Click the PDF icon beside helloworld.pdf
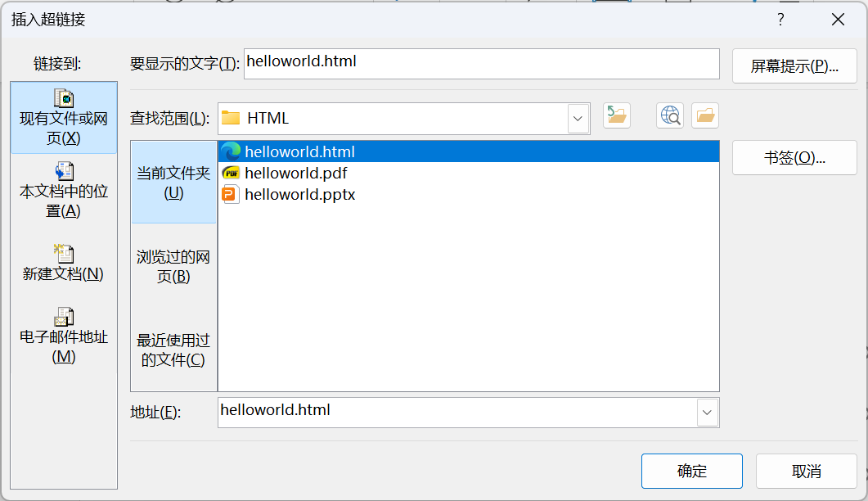Image resolution: width=868 pixels, height=501 pixels. point(231,173)
